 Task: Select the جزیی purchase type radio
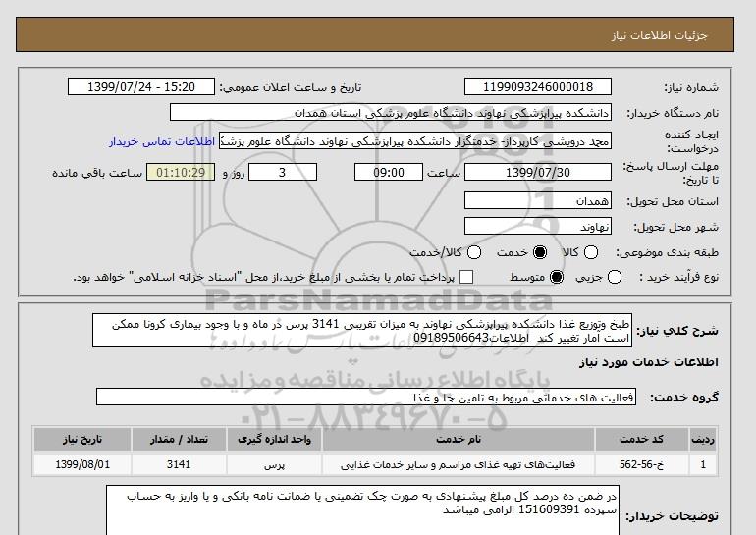[x=615, y=277]
